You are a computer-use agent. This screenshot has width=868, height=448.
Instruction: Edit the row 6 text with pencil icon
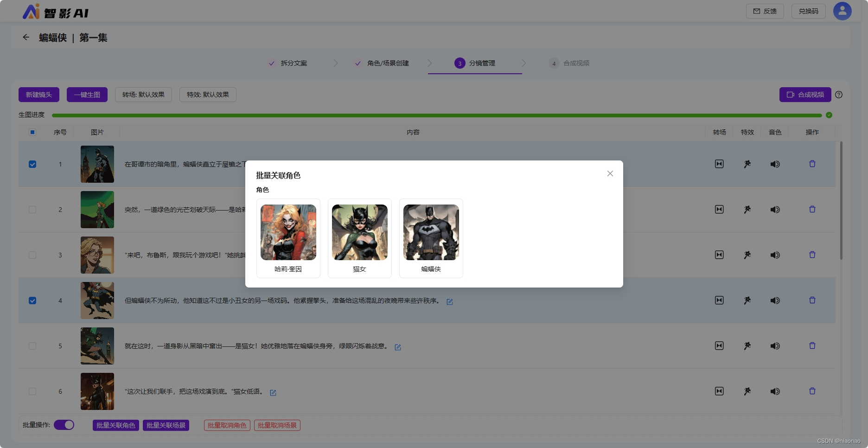click(273, 392)
